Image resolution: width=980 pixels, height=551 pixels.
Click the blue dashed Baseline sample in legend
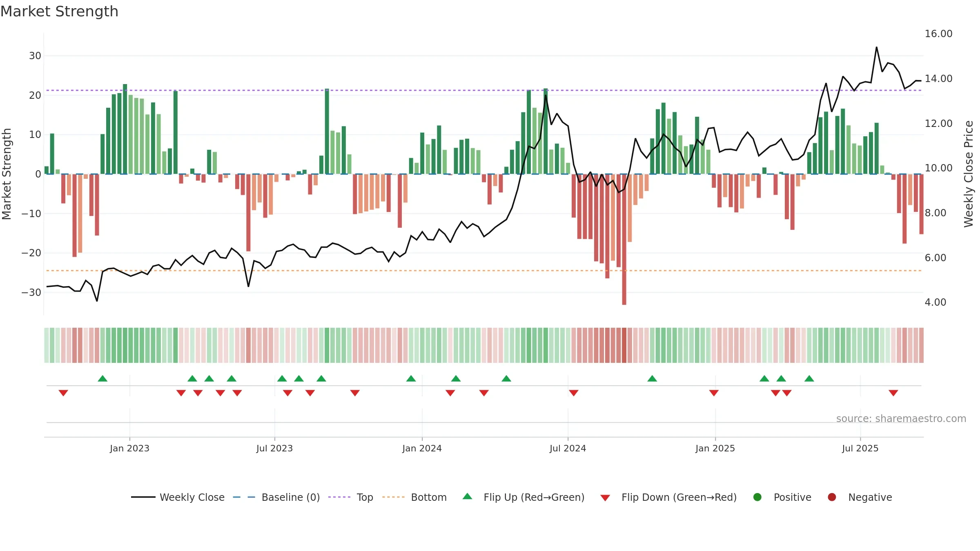pyautogui.click(x=244, y=497)
